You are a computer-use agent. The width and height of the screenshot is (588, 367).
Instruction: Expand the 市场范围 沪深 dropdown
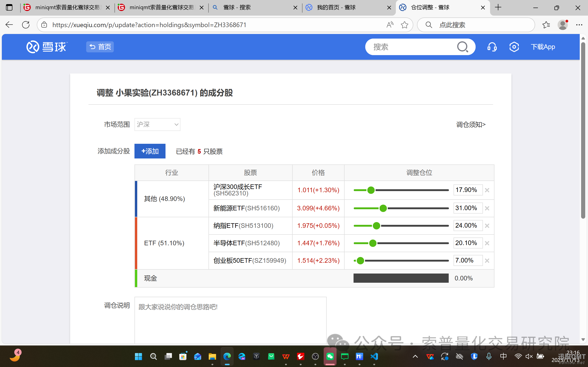pyautogui.click(x=157, y=124)
